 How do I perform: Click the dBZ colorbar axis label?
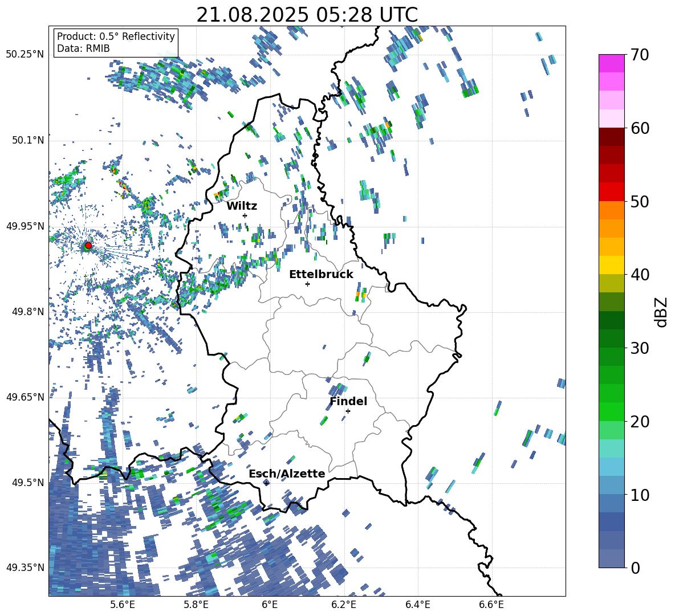662,312
